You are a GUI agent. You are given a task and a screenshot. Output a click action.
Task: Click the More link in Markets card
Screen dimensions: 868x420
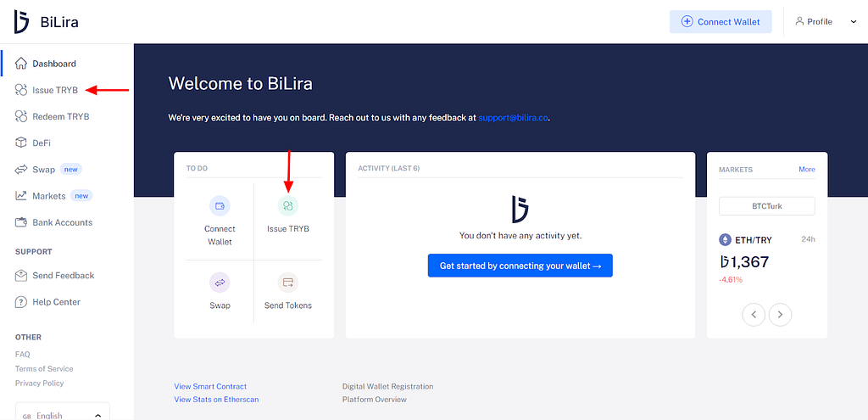tap(807, 169)
